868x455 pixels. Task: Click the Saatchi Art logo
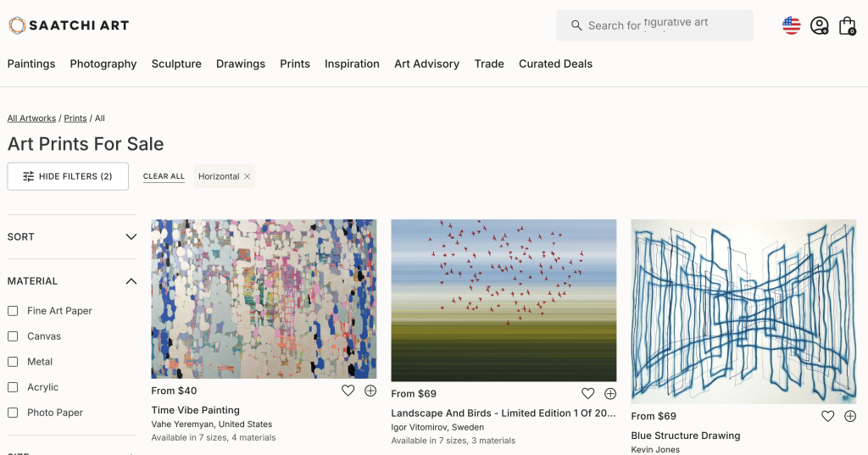pyautogui.click(x=69, y=25)
